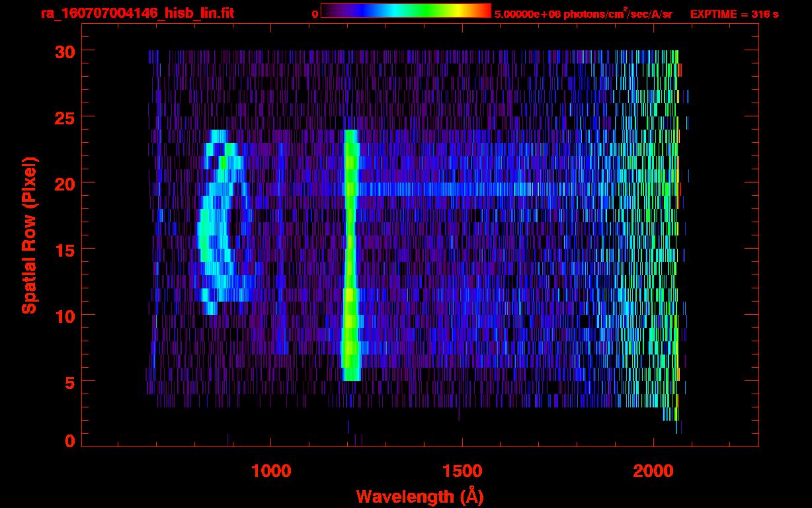This screenshot has width=812, height=508.
Task: Click the rainbow color scale bar
Action: click(406, 11)
